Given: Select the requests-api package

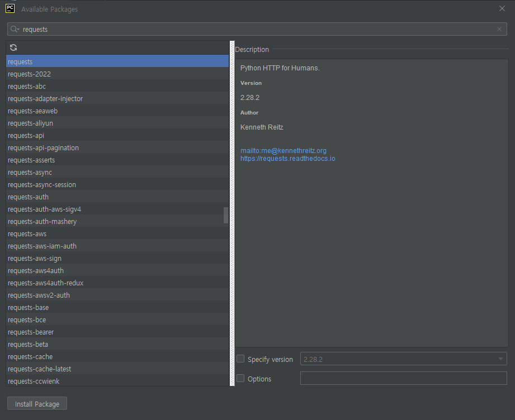Looking at the screenshot, I should 117,135.
